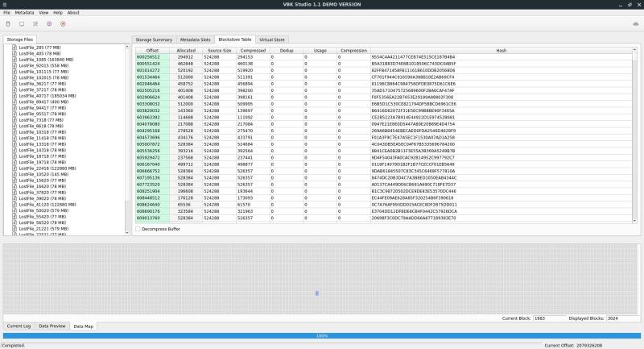The image size is (644, 349).
Task: Switch to the Data Preview tab
Action: (x=52, y=326)
